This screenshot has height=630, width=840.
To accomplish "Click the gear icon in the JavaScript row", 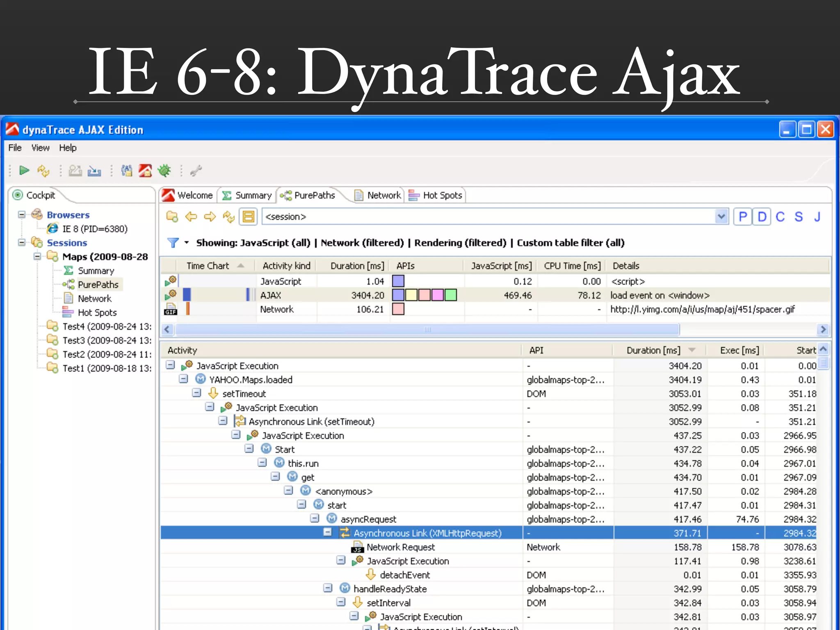I will point(171,281).
